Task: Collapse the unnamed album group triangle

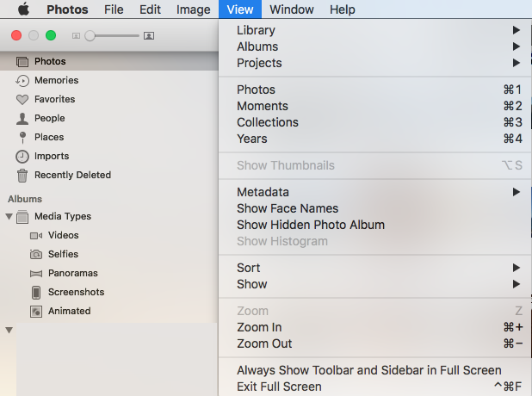Action: pyautogui.click(x=9, y=330)
